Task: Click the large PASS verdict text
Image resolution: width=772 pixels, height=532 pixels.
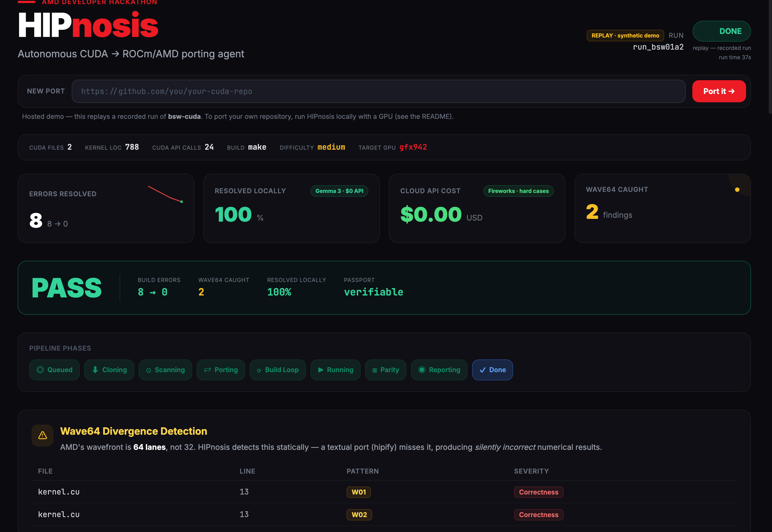Action: tap(67, 288)
